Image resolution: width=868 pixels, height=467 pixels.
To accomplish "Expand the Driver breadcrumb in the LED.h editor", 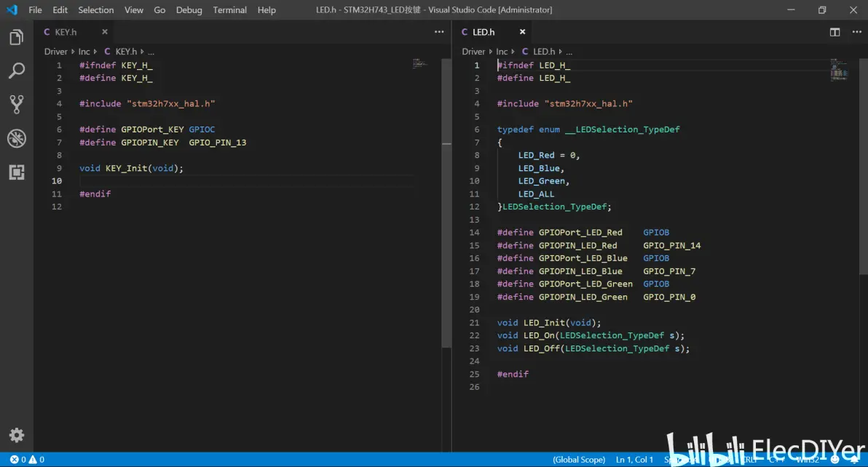I will (x=473, y=52).
